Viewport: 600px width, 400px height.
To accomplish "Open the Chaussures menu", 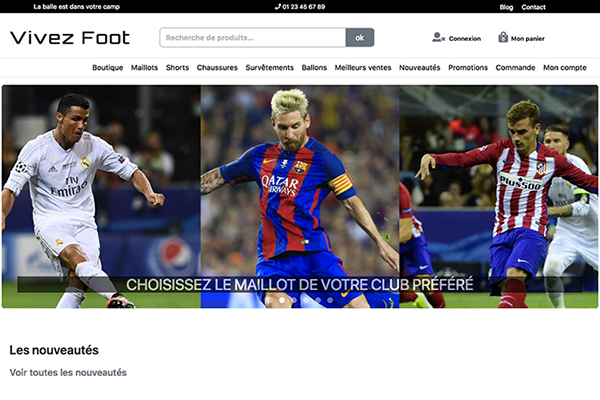I will click(x=217, y=68).
